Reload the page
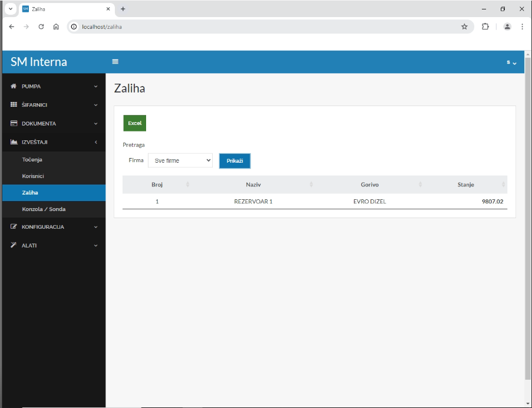The height and width of the screenshot is (408, 532). pyautogui.click(x=41, y=27)
